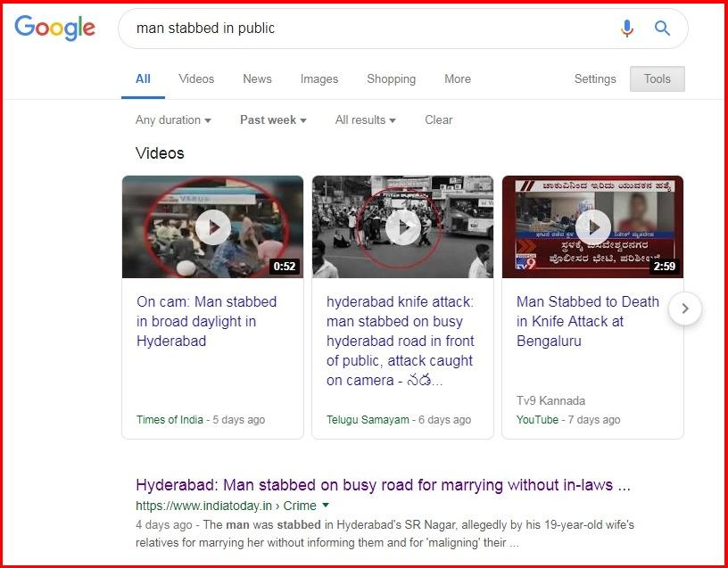Open India Today Hyderabad stabbing result title

coord(383,485)
